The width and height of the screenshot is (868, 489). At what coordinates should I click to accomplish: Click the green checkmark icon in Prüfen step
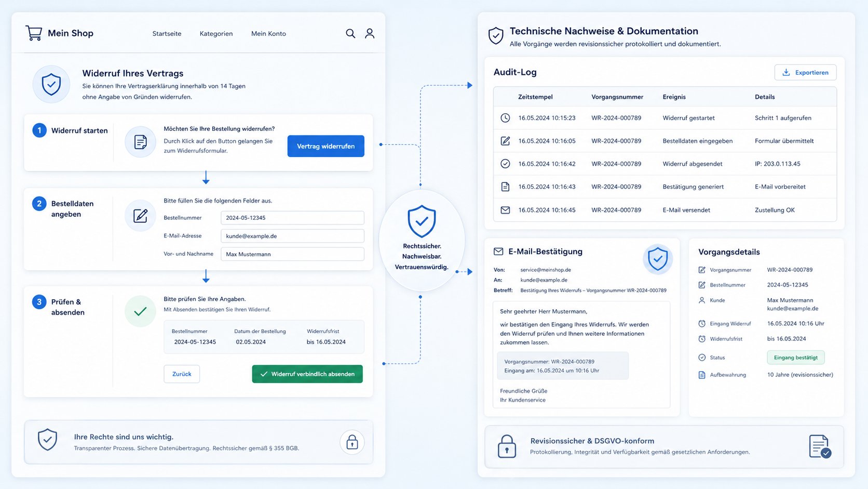coord(140,311)
